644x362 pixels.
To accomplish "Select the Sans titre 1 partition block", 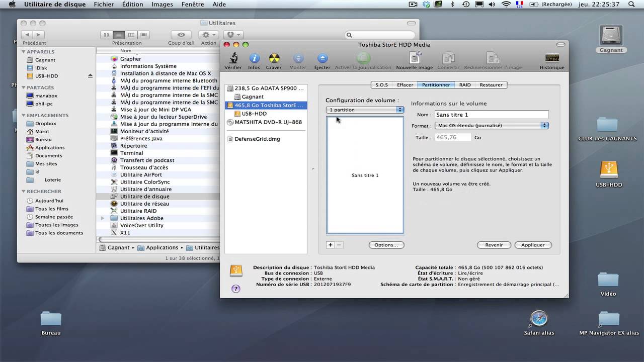I will 365,175.
